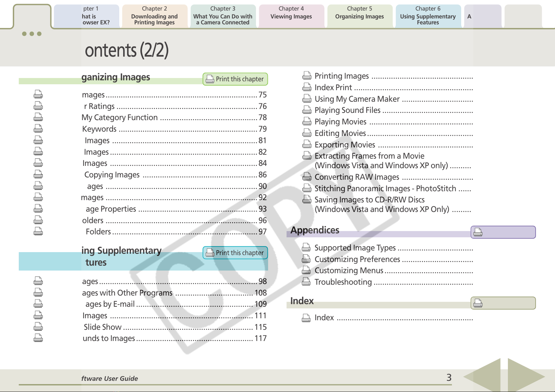This screenshot has height=392, width=555.
Task: Click printer icon next to the Index entry
Action: 306,317
